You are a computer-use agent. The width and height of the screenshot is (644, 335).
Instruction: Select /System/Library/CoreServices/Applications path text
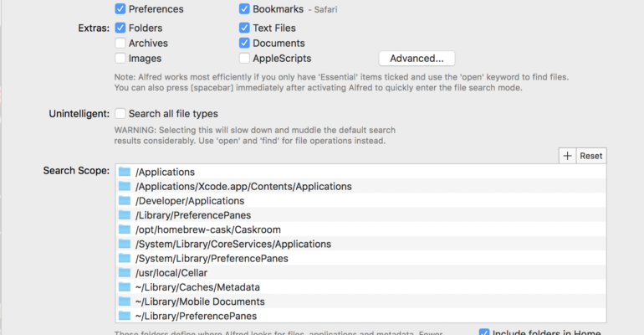click(x=233, y=244)
